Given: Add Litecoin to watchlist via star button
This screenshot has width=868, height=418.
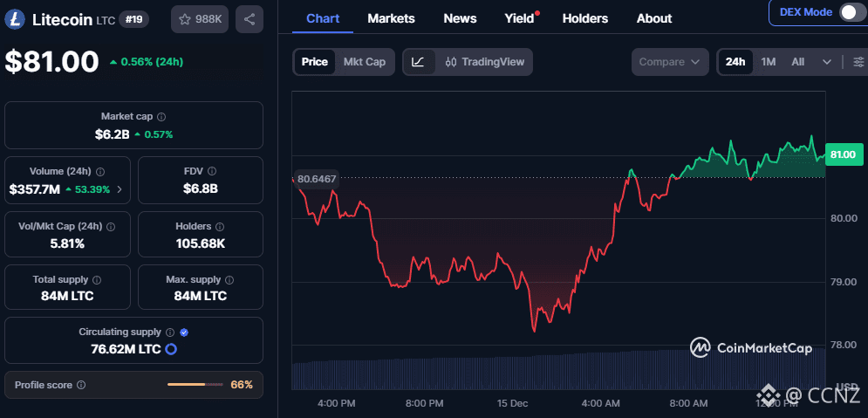Looking at the screenshot, I should [199, 19].
